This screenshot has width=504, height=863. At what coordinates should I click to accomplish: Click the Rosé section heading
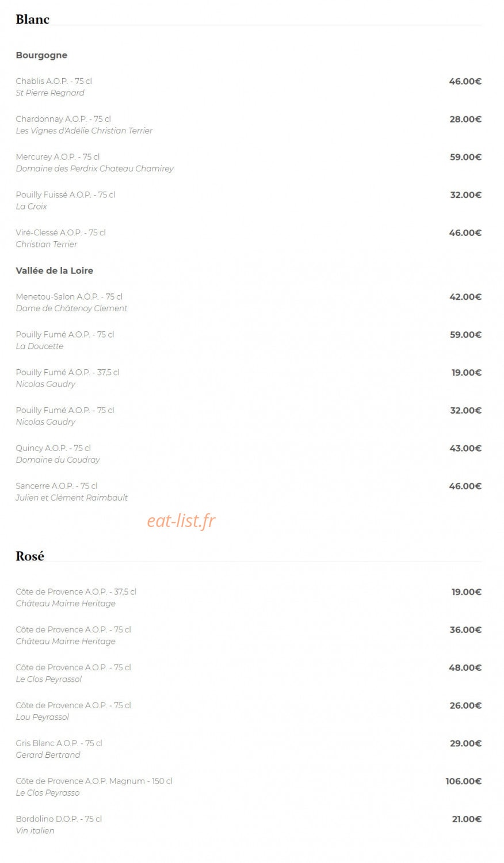click(30, 556)
